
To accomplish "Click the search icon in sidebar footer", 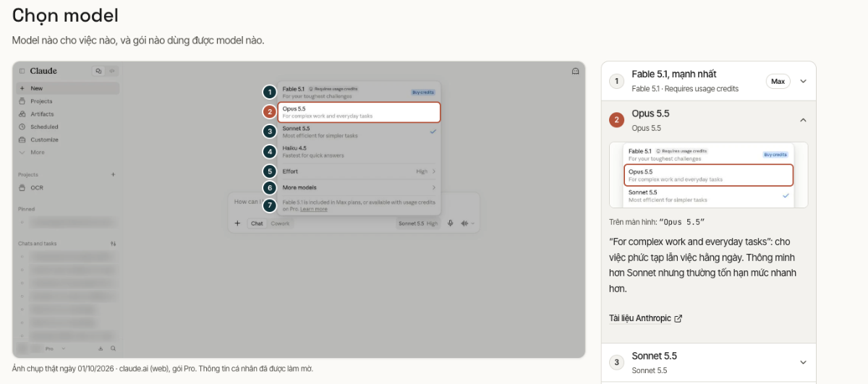I will tap(113, 349).
